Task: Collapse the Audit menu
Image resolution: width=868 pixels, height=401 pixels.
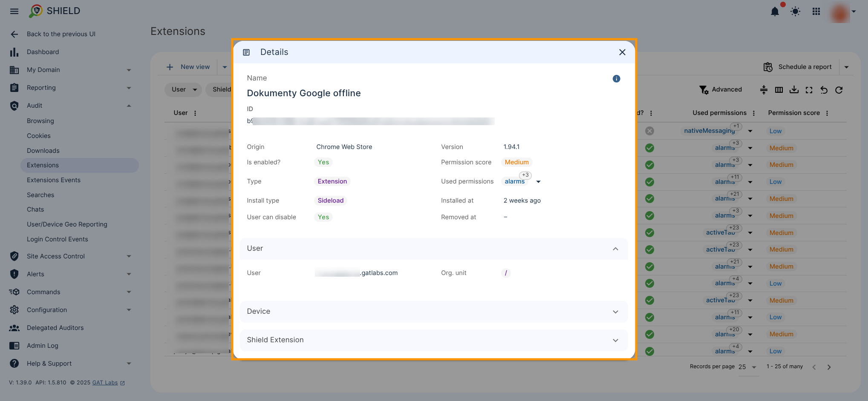Action: pyautogui.click(x=70, y=106)
